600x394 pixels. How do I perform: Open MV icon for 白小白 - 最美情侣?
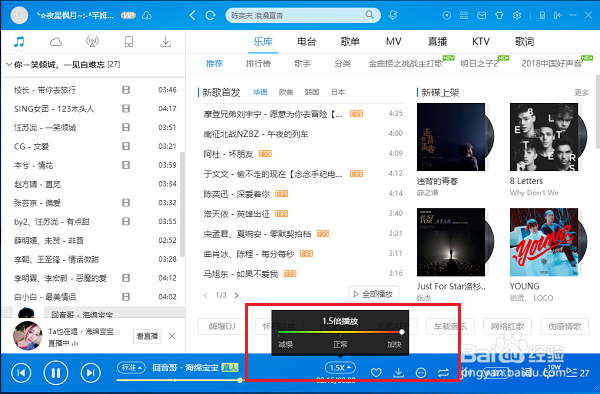coord(126,296)
